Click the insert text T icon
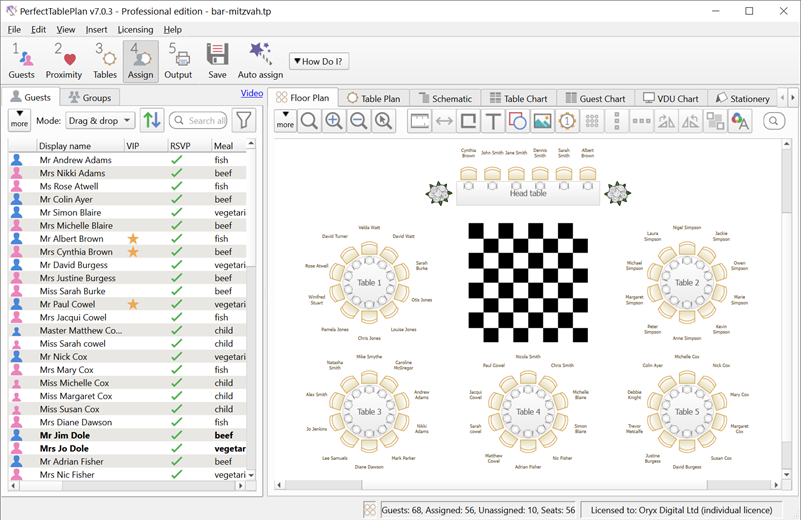This screenshot has width=801, height=520. coord(493,121)
